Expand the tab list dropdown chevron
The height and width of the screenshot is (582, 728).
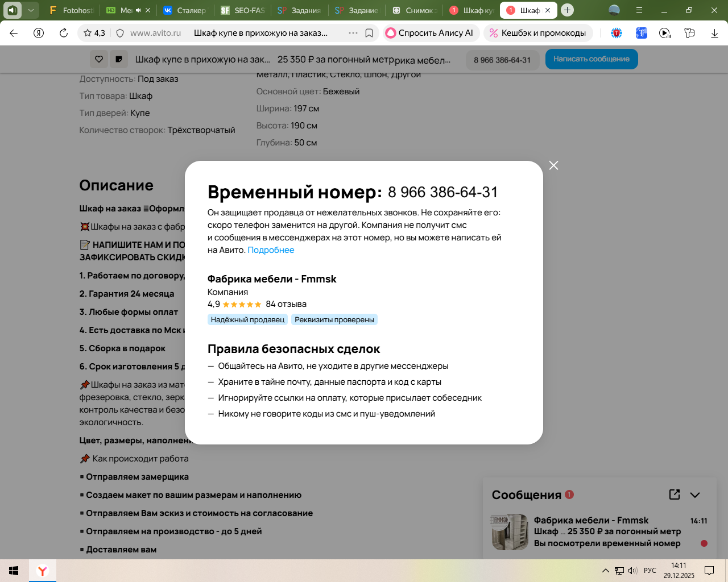click(x=31, y=10)
